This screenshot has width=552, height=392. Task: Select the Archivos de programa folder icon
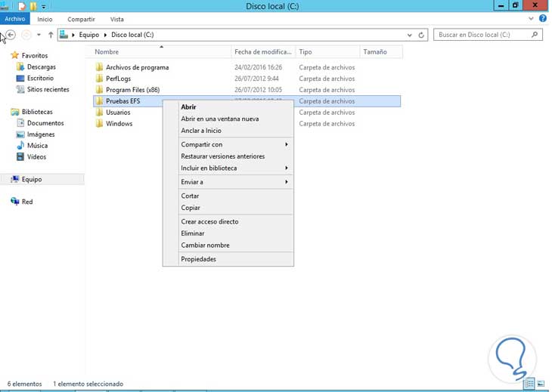pos(100,67)
